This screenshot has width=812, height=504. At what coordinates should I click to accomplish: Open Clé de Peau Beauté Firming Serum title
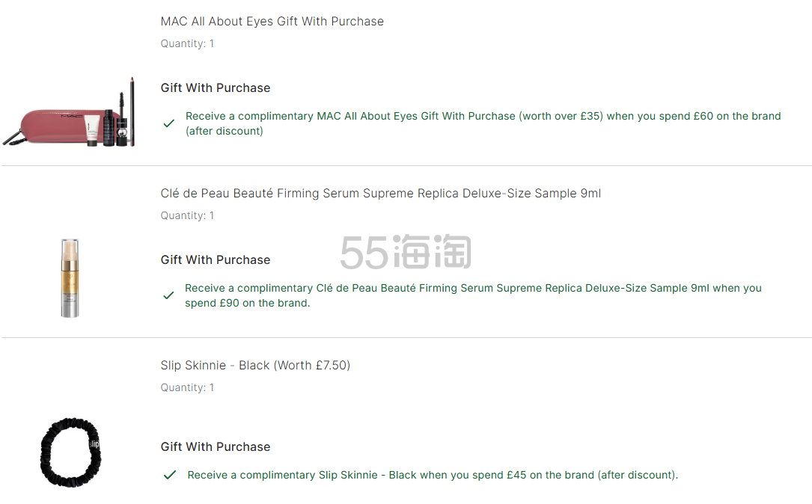[x=380, y=194]
